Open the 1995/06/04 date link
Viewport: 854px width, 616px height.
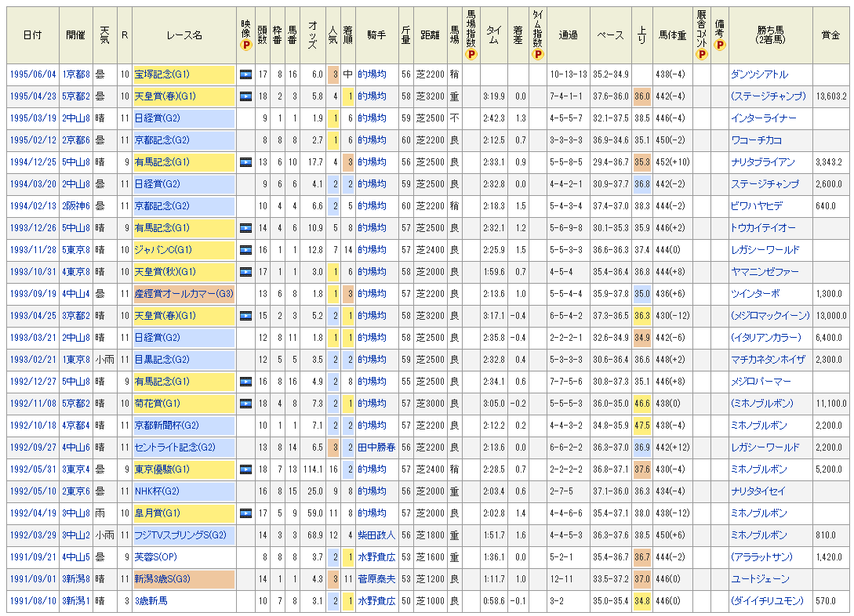pos(33,74)
